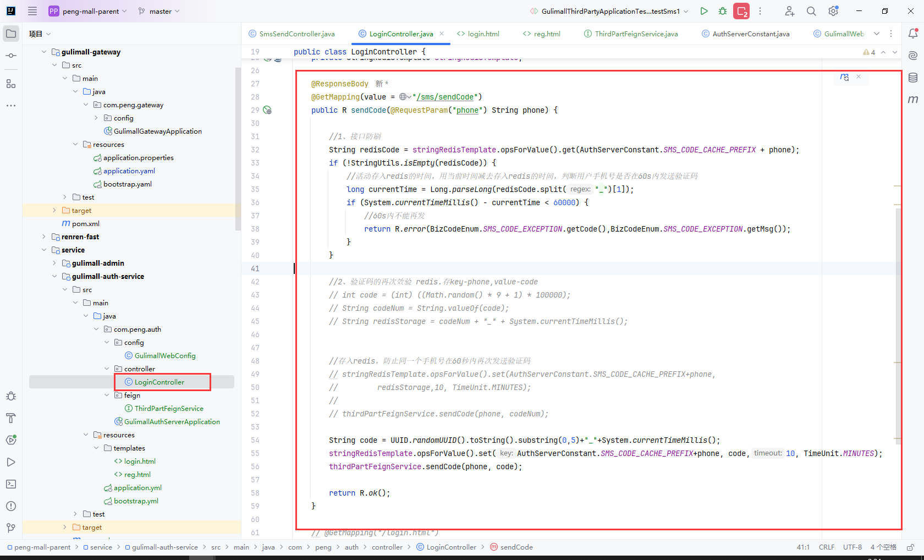
Task: Click the project tree scrollbar
Action: click(x=238, y=149)
